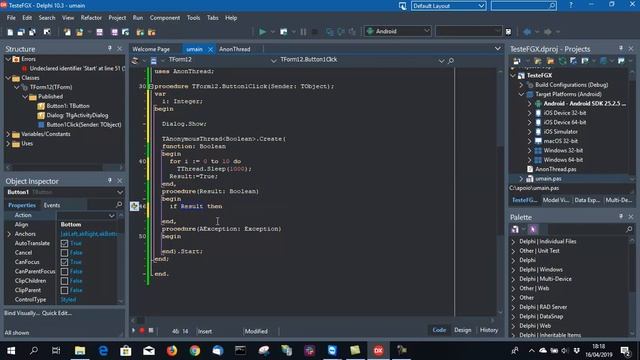Click the IDE search input field

520,6
